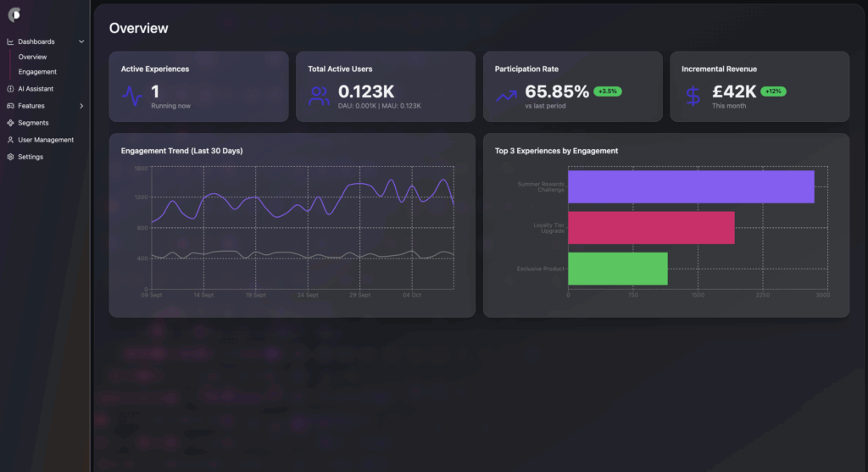Image resolution: width=868 pixels, height=472 pixels.
Task: Click the Total Active Users people icon
Action: coord(320,96)
